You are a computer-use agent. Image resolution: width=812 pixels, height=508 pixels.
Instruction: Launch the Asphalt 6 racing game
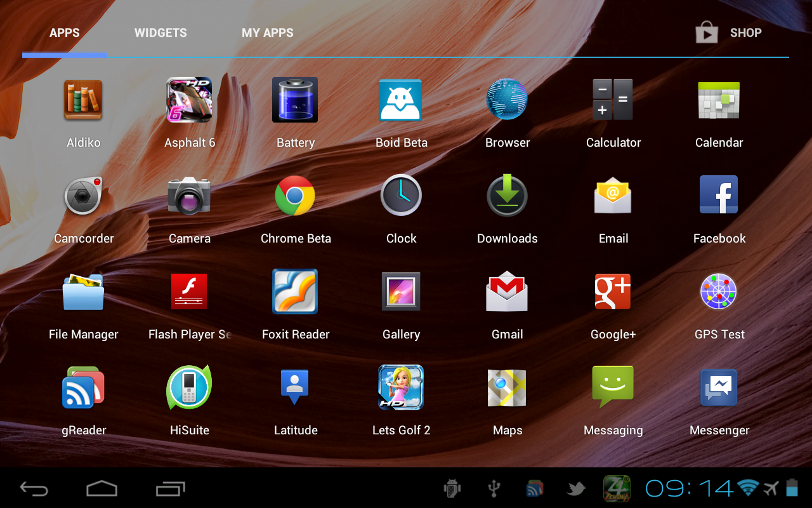pos(189,100)
